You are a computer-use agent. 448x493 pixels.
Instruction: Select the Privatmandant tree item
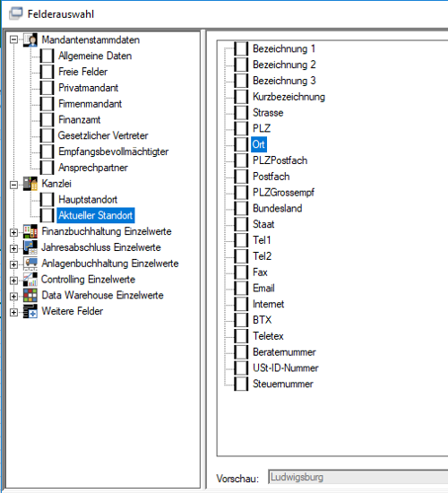[x=89, y=88]
